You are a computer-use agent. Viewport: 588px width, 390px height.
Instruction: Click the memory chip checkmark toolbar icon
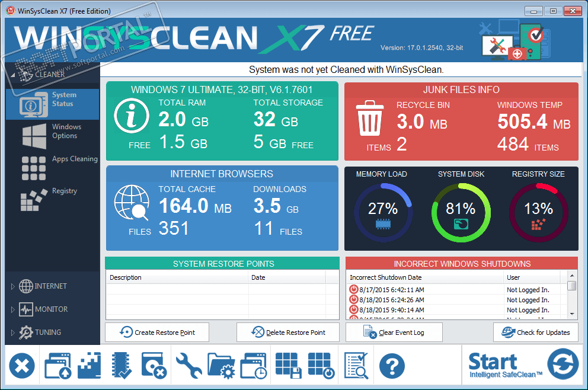click(x=122, y=366)
